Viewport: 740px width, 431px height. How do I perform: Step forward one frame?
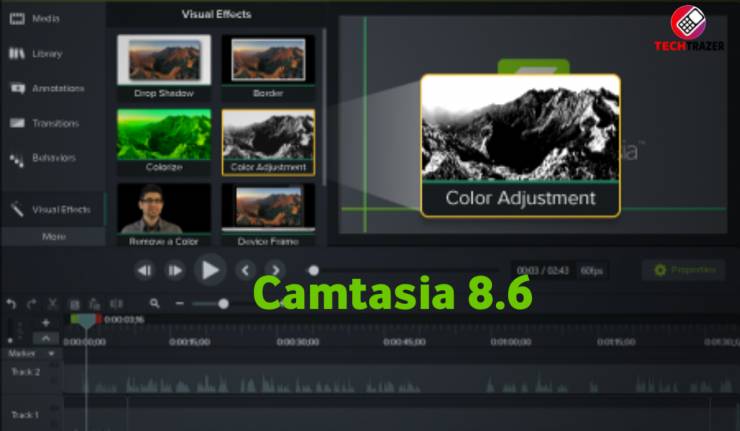point(175,270)
